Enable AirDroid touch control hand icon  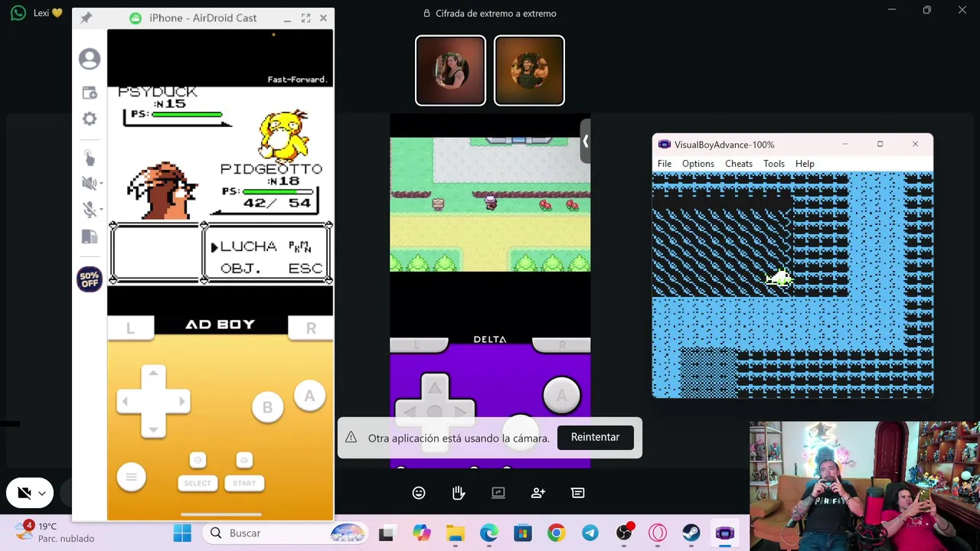click(x=90, y=158)
